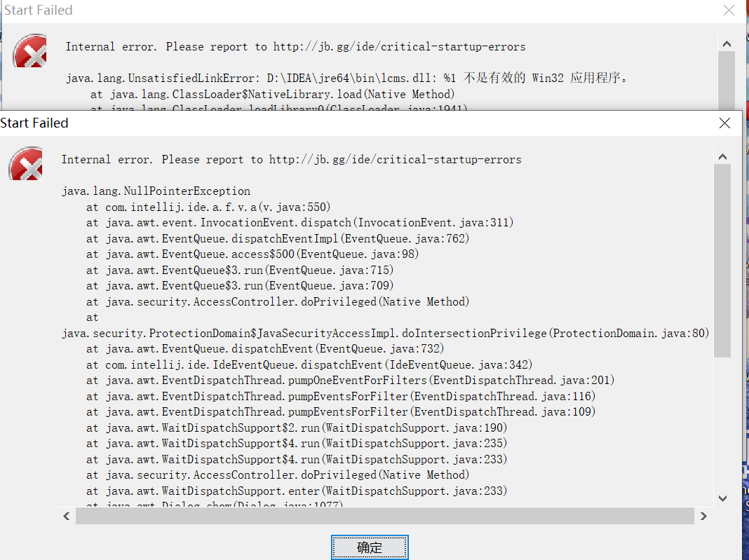
Task: Click the red error icon in background dialog
Action: 29,51
